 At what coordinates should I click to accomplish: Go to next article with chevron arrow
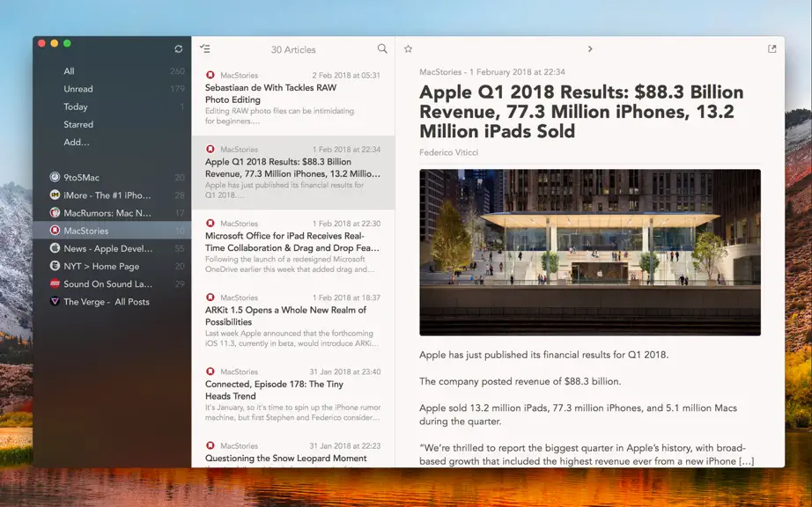(x=590, y=48)
